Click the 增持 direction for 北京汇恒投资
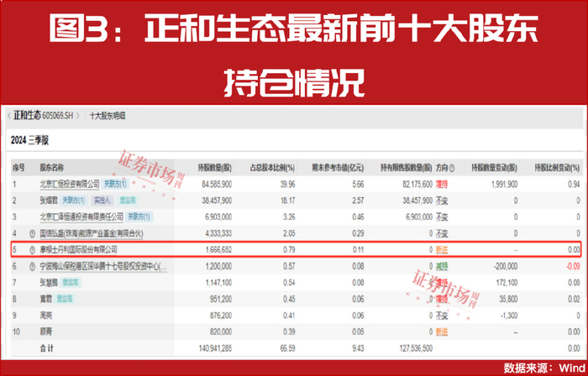The image size is (588, 376). point(442,185)
